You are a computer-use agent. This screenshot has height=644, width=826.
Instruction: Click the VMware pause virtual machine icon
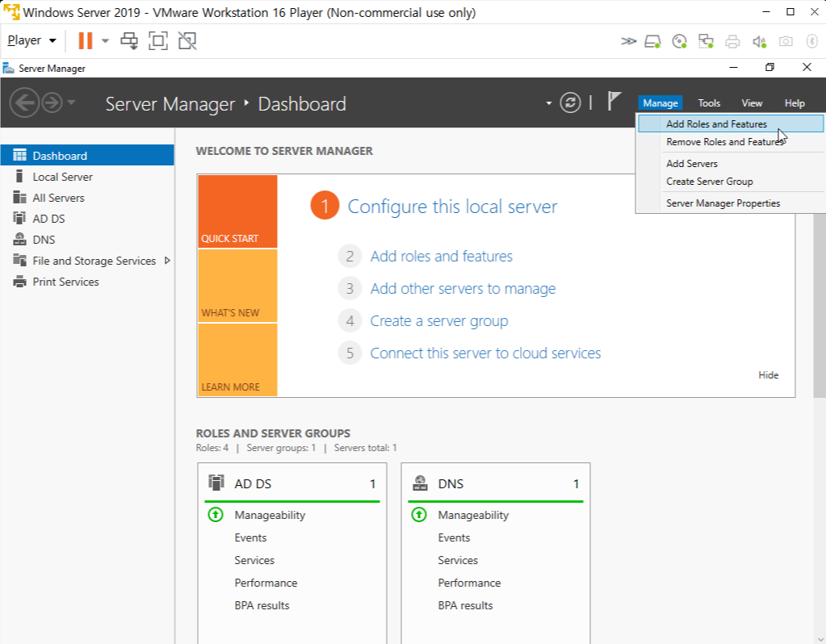(x=85, y=40)
